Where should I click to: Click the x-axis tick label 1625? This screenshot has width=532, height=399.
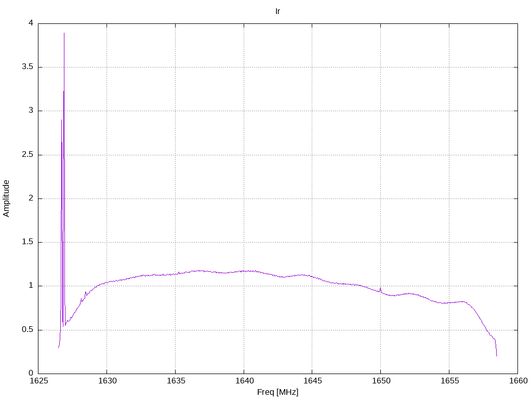(x=38, y=381)
